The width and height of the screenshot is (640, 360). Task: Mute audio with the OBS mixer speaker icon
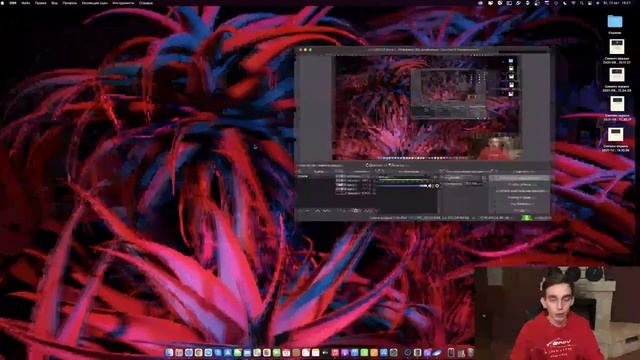429,186
